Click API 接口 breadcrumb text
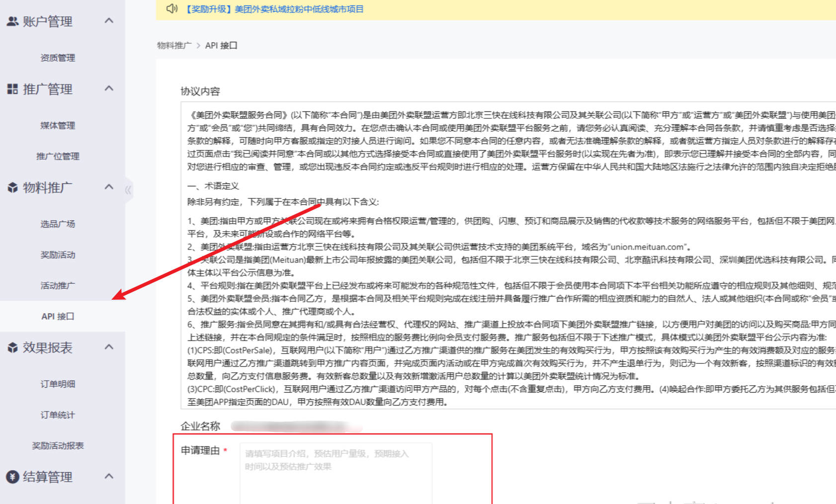 point(221,45)
